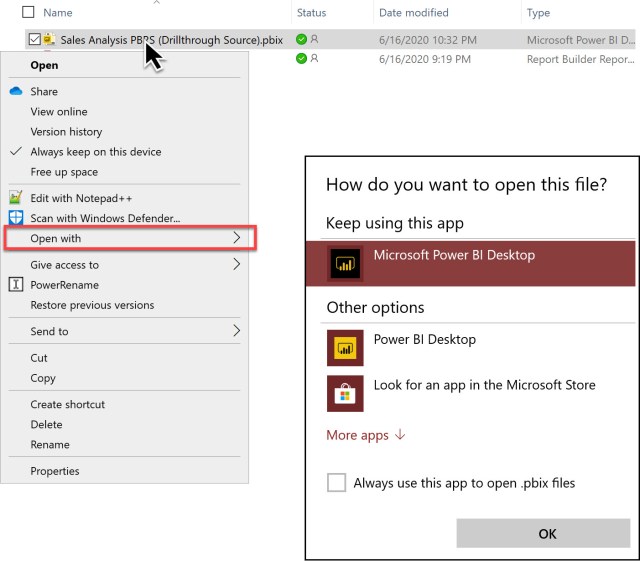640x561 pixels.
Task: Click the 6/16/2020 10:32 PM date cell
Action: [x=428, y=40]
